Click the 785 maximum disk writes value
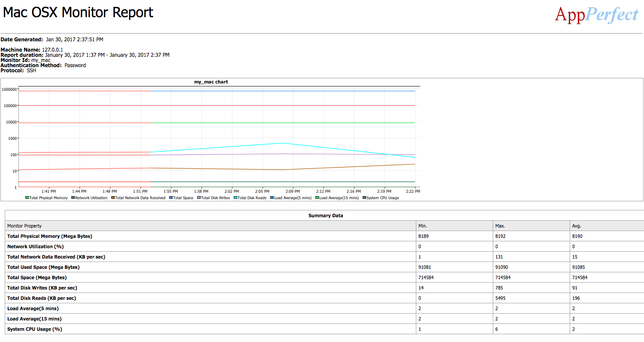 [x=499, y=288]
